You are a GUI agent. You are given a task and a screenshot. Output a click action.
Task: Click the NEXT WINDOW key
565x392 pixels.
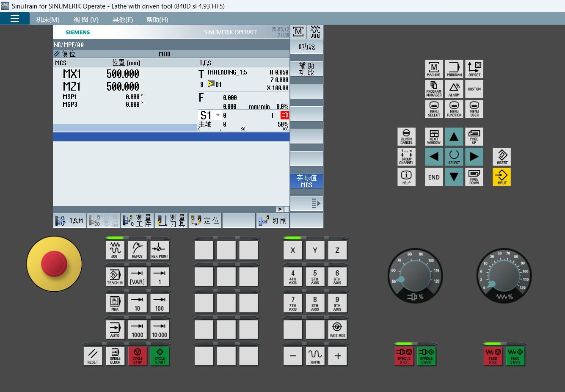pyautogui.click(x=434, y=137)
